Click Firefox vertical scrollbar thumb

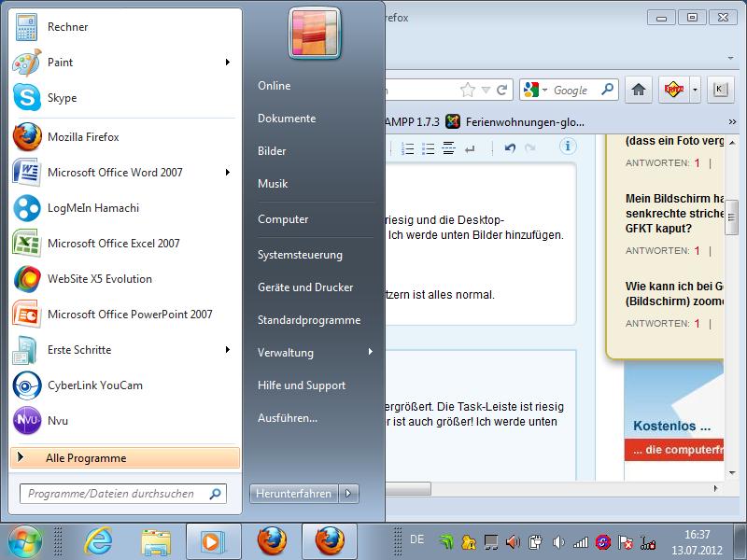click(x=731, y=217)
